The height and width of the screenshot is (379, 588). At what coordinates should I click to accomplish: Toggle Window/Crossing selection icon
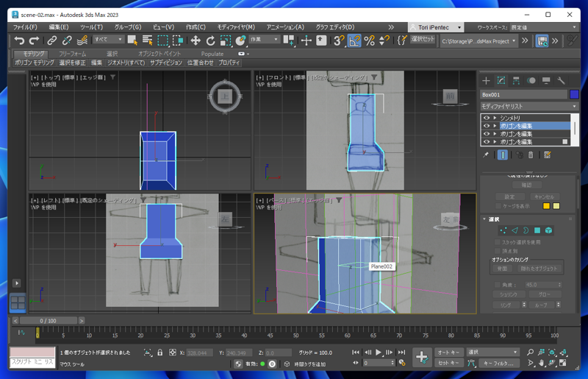click(x=178, y=40)
